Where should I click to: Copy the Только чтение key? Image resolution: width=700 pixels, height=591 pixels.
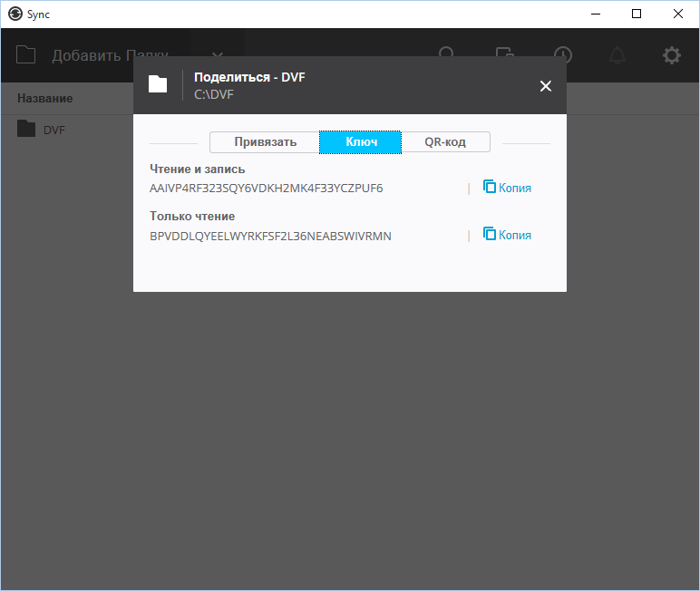[507, 235]
